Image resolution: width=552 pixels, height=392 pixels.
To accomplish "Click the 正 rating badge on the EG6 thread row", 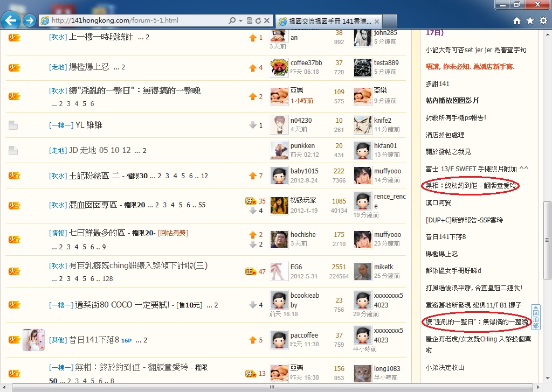I will pos(251,271).
